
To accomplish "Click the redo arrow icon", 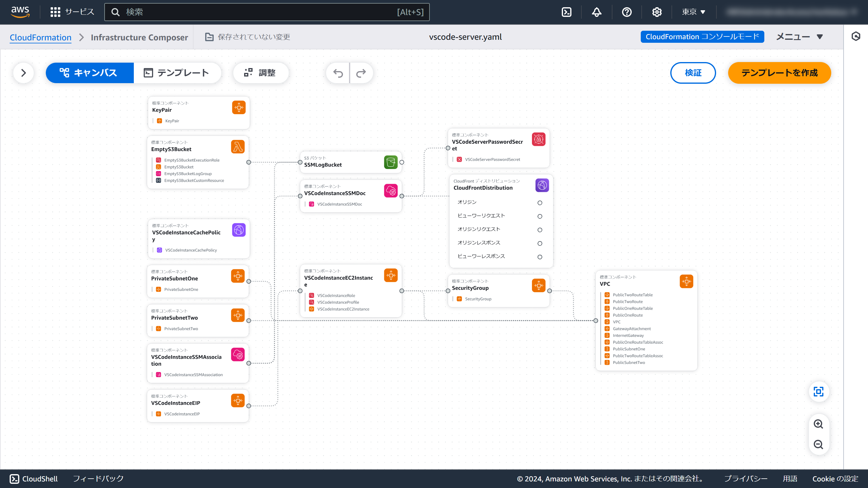I will point(361,73).
